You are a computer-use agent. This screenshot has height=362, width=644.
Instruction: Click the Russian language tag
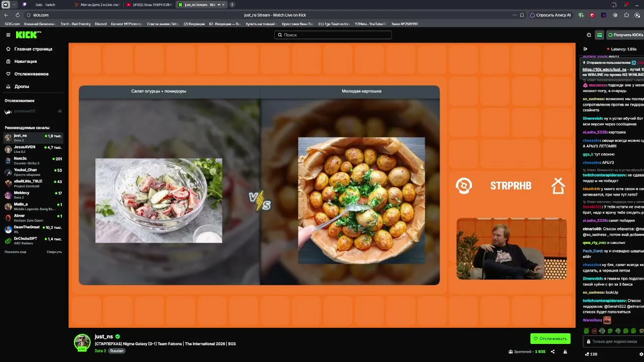tap(117, 351)
